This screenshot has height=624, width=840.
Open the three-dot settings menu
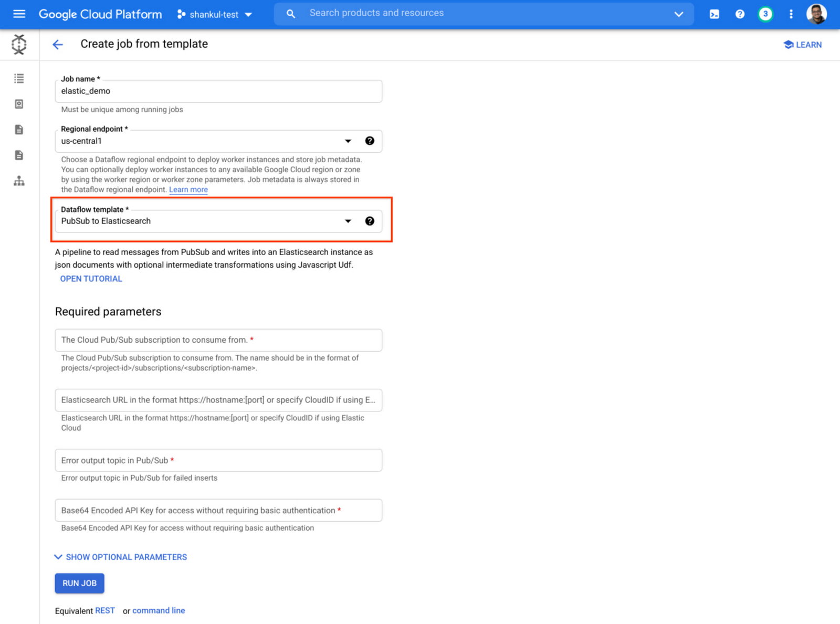(791, 14)
